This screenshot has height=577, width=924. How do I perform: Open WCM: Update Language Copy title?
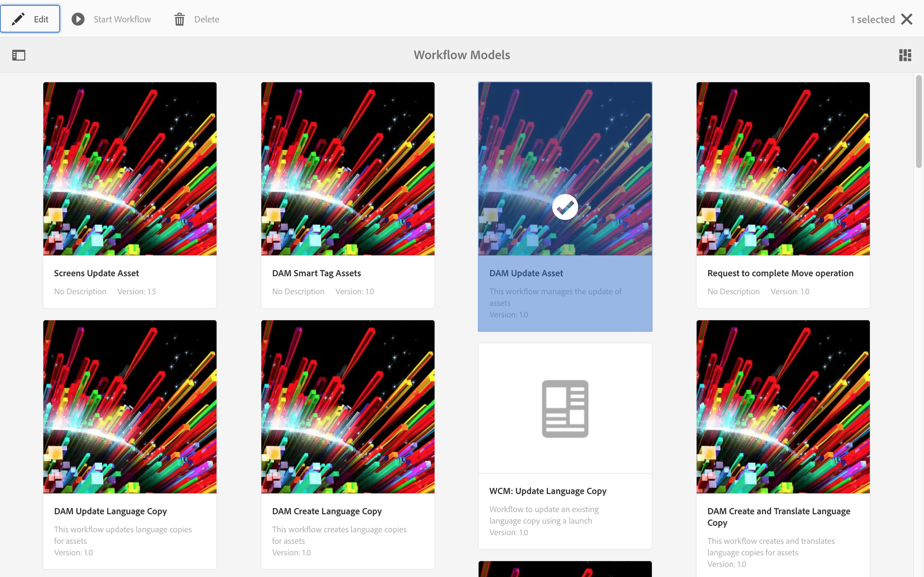(x=548, y=491)
